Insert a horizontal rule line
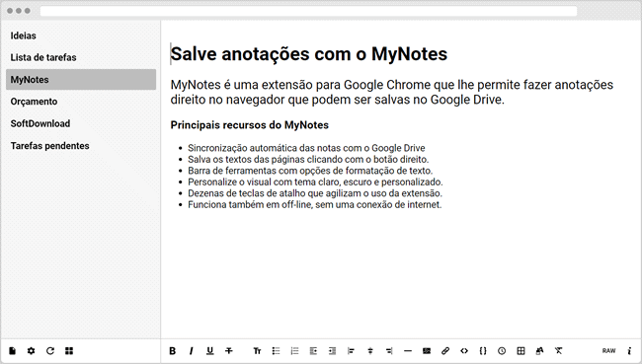The height and width of the screenshot is (364, 642). point(408,351)
